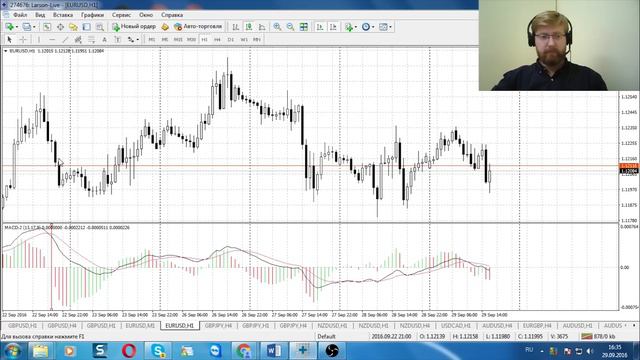Select the Fibonacci Retracement tool

click(91, 40)
